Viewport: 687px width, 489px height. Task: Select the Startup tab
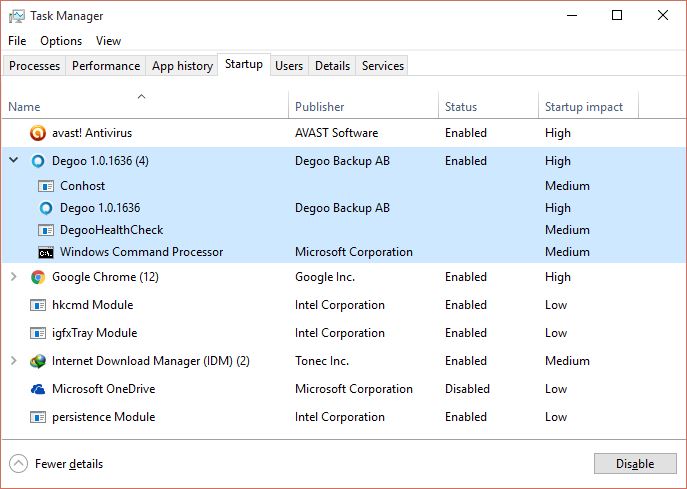pyautogui.click(x=244, y=64)
